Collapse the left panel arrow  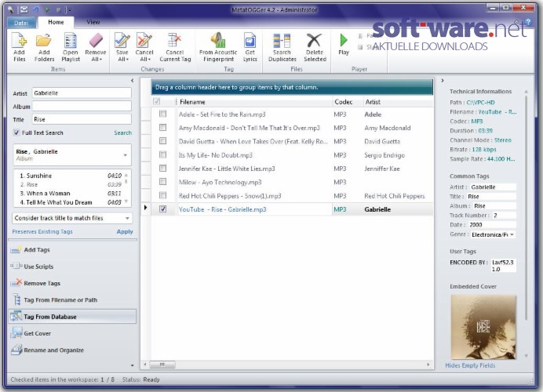tap(133, 81)
